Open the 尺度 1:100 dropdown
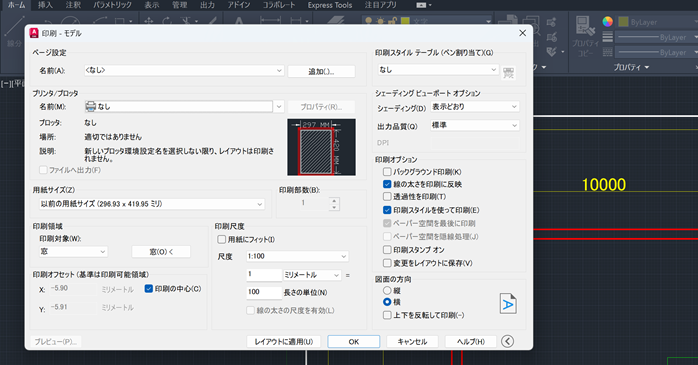The image size is (698, 365). (x=297, y=256)
